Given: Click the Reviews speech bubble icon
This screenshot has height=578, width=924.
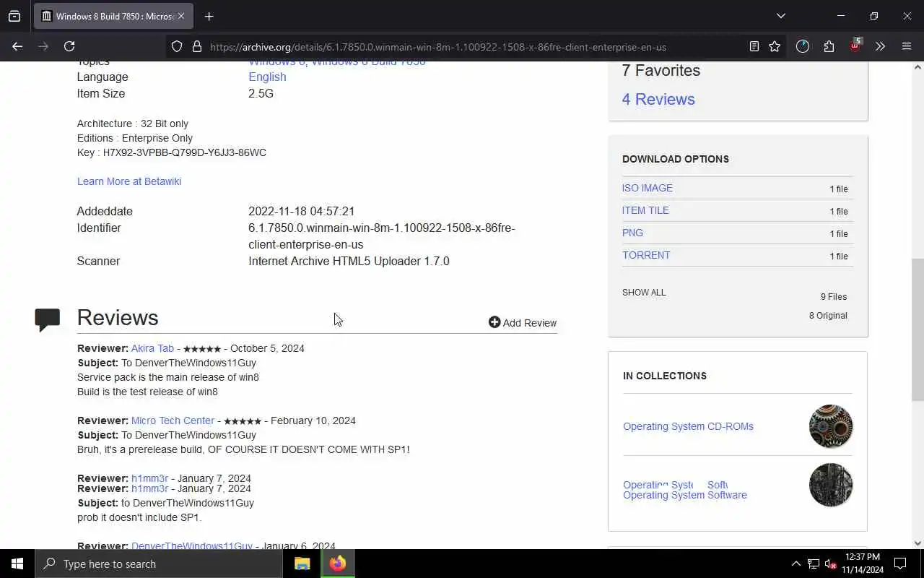Looking at the screenshot, I should pos(48,320).
